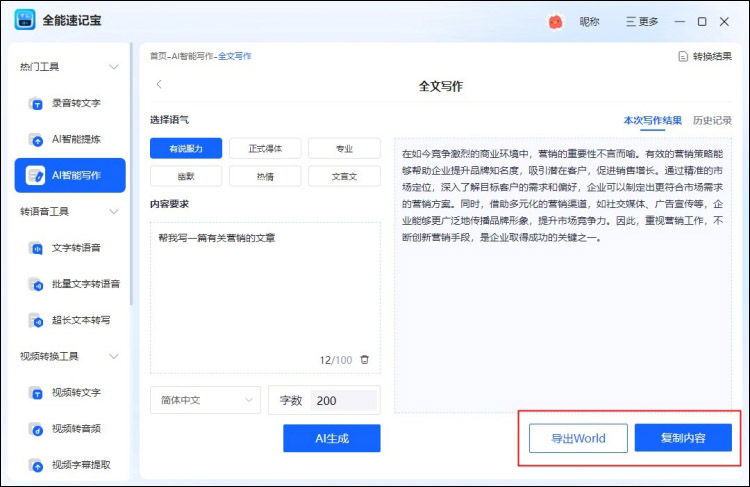The height and width of the screenshot is (487, 750).
Task: Open 录音转文字 tool icon
Action: (x=36, y=103)
